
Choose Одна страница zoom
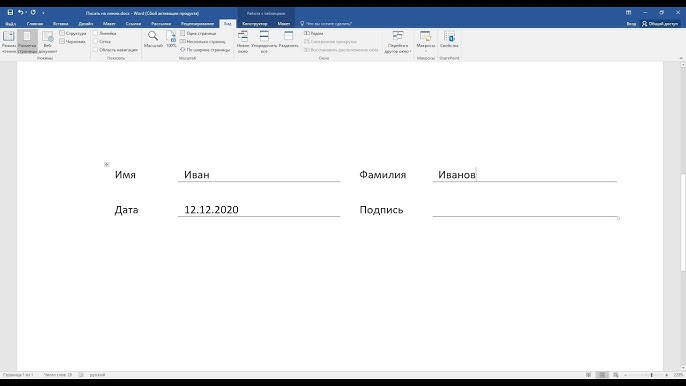[x=198, y=33]
